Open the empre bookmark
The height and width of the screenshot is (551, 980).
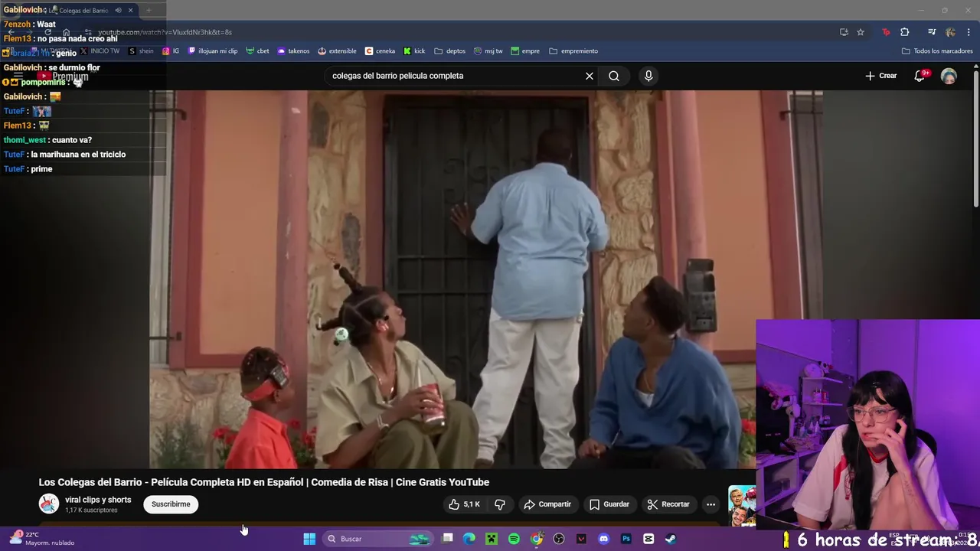click(x=525, y=51)
